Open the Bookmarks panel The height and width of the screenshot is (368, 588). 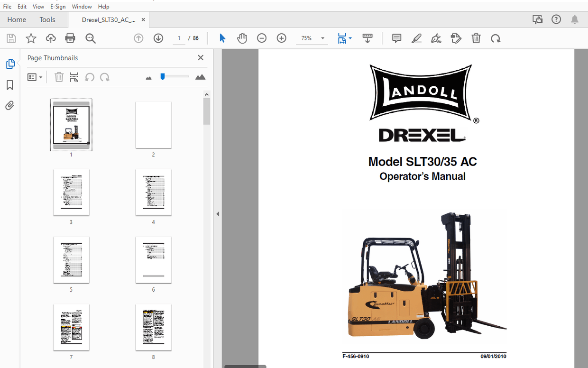pos(10,85)
